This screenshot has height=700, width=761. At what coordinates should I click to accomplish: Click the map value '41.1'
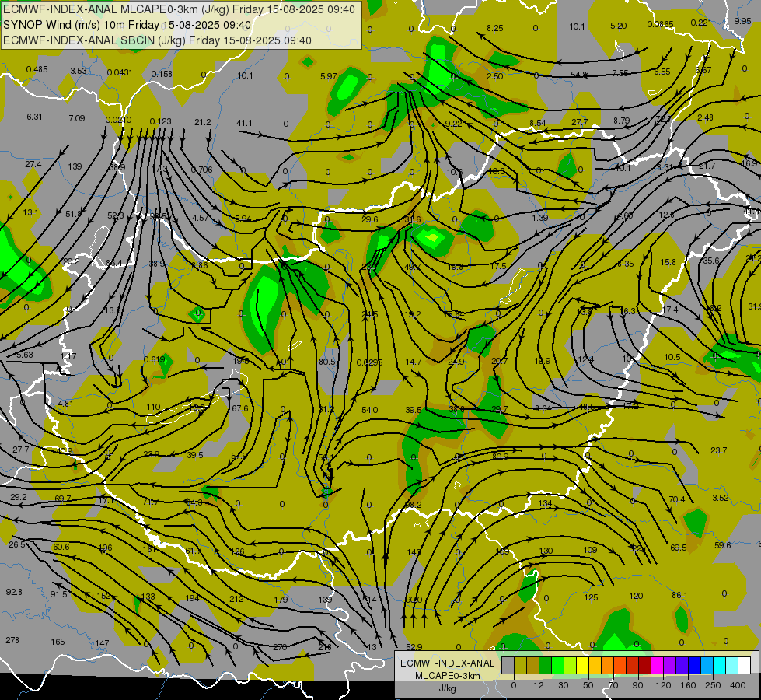[x=244, y=124]
